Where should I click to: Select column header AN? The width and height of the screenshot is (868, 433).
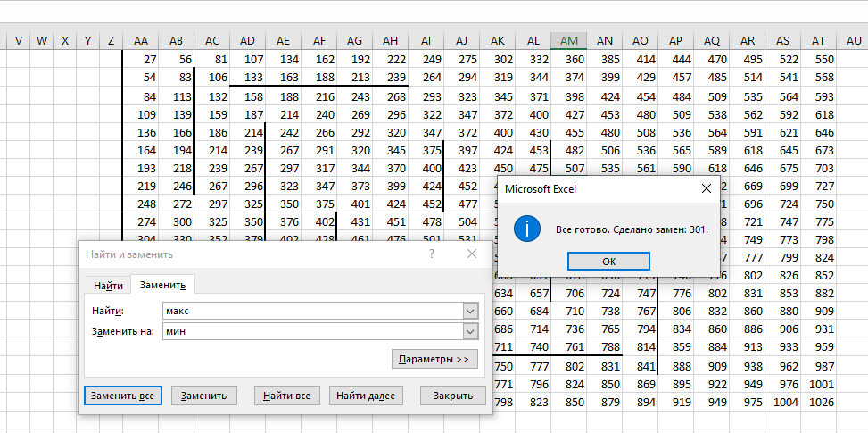pos(605,41)
